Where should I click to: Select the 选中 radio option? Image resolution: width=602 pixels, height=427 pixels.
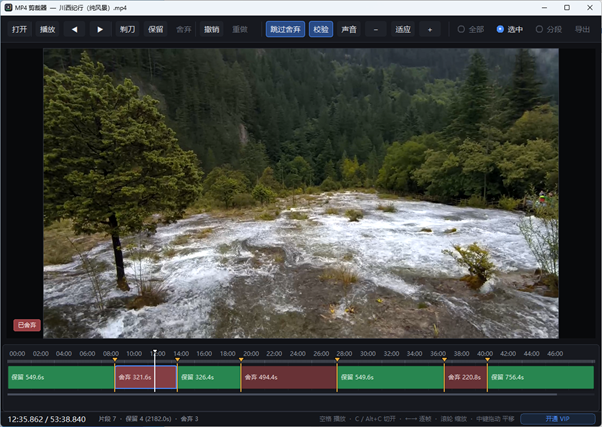(509, 29)
